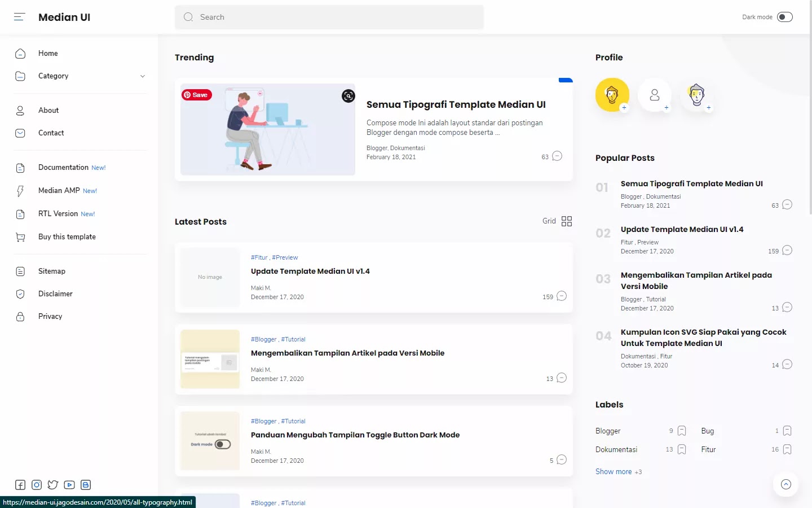Click the Disclaimer shield icon

coord(20,294)
